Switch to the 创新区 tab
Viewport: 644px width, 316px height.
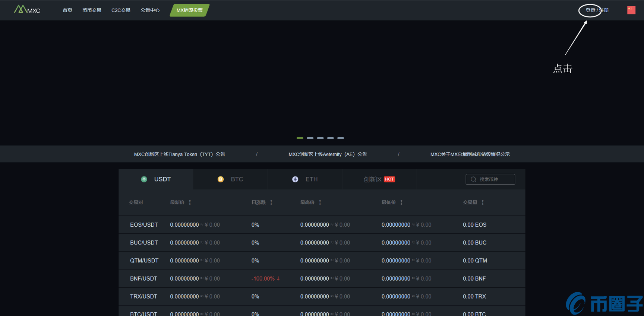(373, 179)
